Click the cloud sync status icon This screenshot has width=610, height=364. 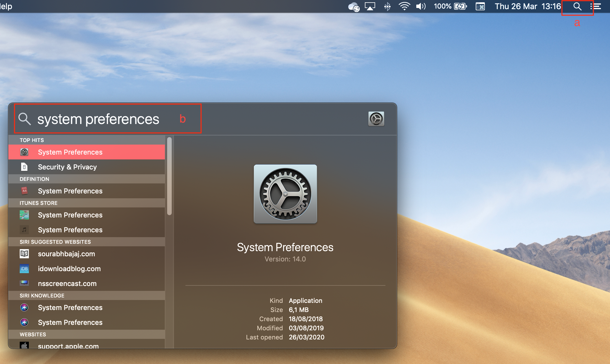click(x=354, y=7)
